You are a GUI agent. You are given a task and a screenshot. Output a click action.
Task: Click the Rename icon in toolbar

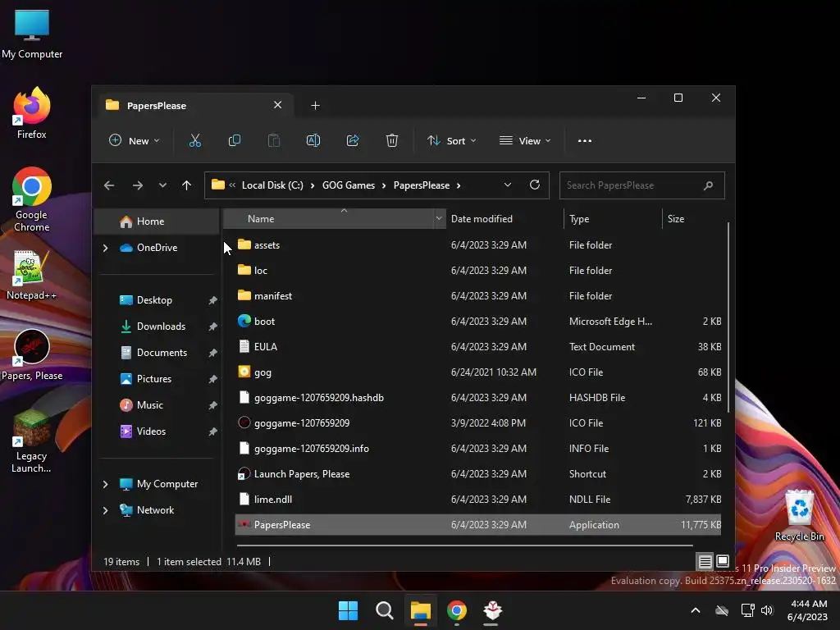pyautogui.click(x=313, y=141)
